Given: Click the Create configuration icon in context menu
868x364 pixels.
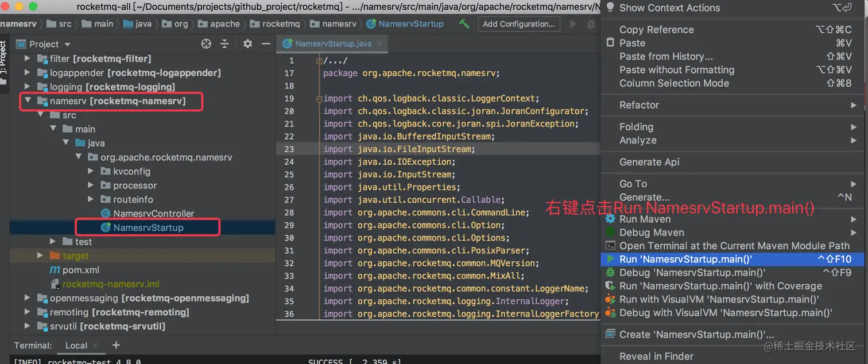Looking at the screenshot, I should click(x=610, y=334).
